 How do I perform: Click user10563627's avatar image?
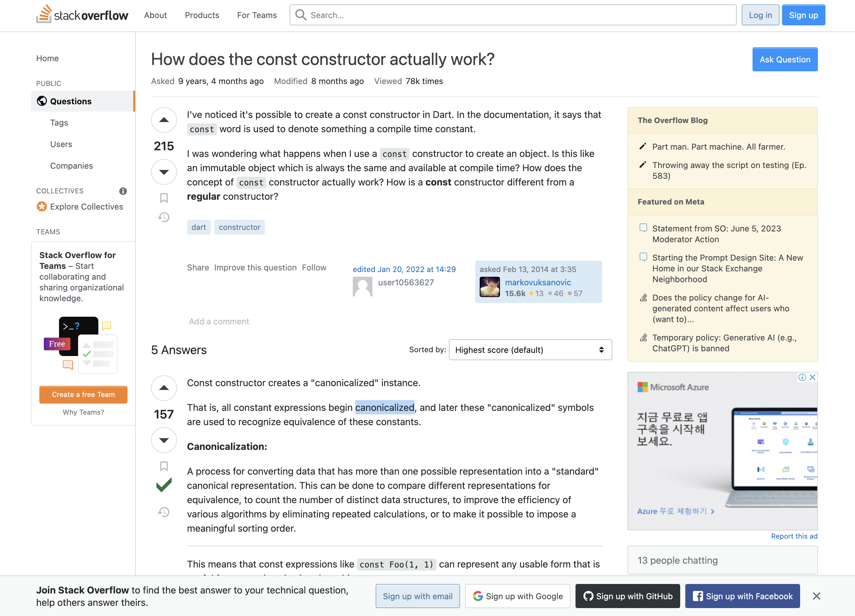click(x=363, y=287)
